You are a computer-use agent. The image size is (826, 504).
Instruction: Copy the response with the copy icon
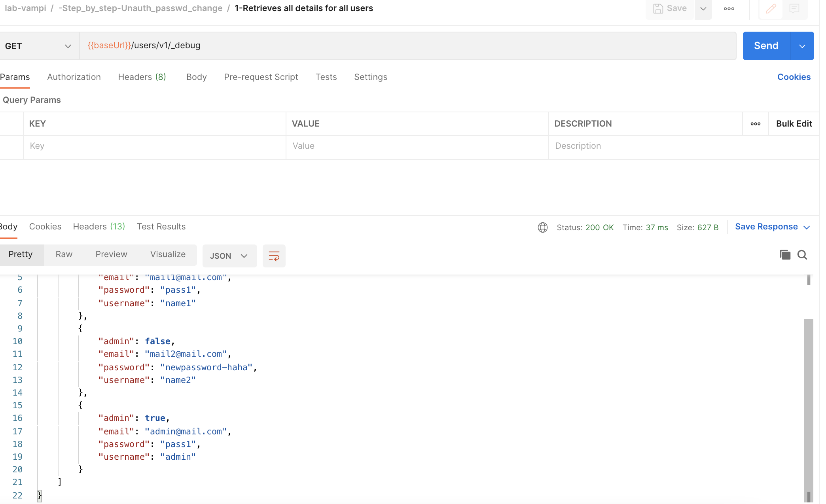coord(785,255)
